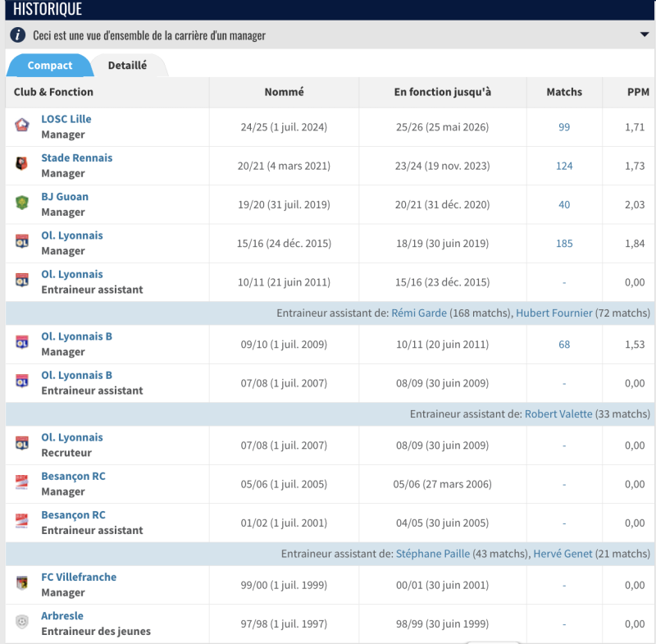
Task: Open the Hubert Fournier link
Action: point(554,313)
